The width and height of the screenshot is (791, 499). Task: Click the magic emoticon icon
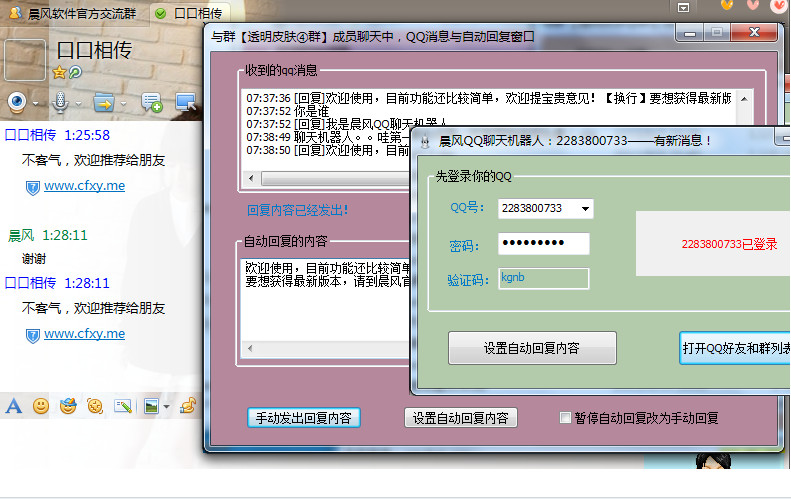pyautogui.click(x=68, y=406)
